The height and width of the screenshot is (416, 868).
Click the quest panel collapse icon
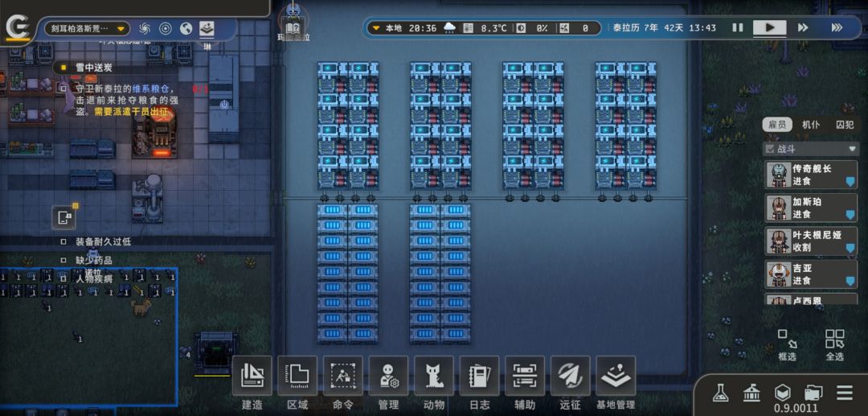(x=63, y=217)
